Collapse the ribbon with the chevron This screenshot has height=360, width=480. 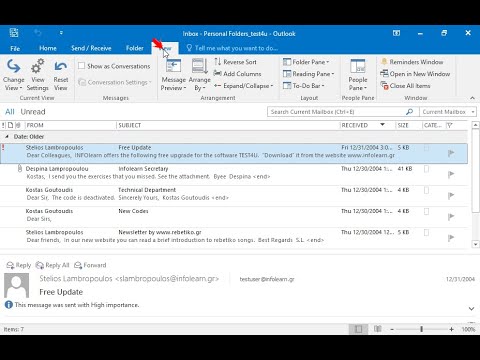(x=472, y=98)
